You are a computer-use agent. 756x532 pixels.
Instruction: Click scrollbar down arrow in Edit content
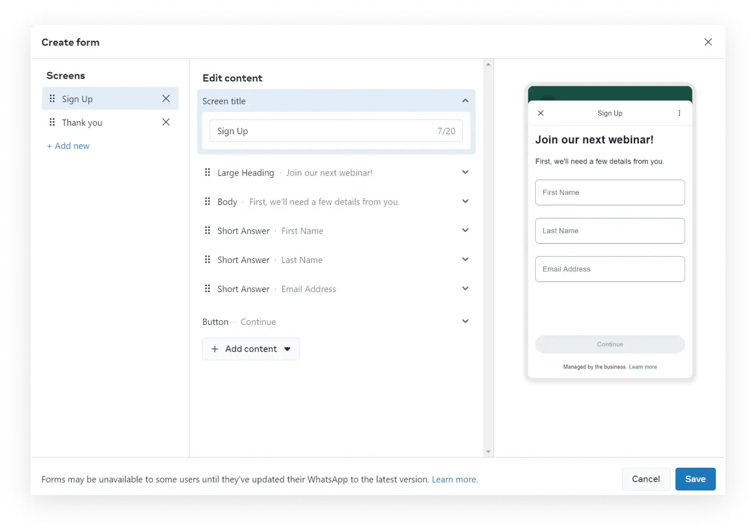488,452
